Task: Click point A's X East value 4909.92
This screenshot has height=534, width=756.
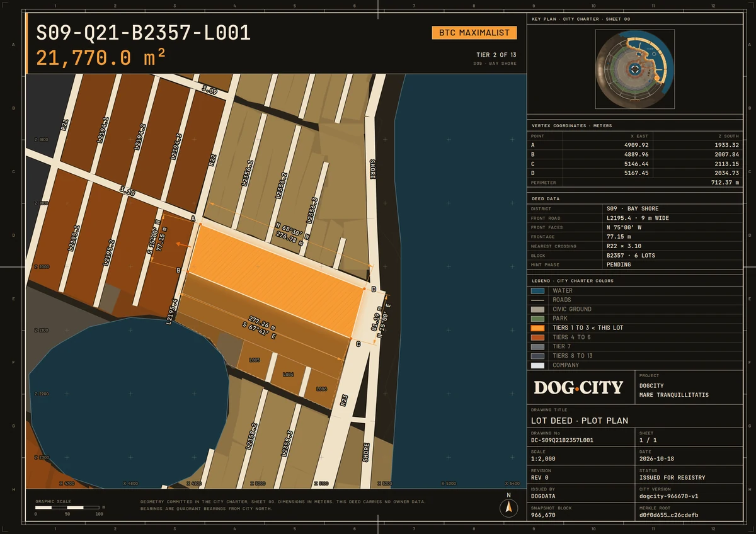Action: [637, 145]
